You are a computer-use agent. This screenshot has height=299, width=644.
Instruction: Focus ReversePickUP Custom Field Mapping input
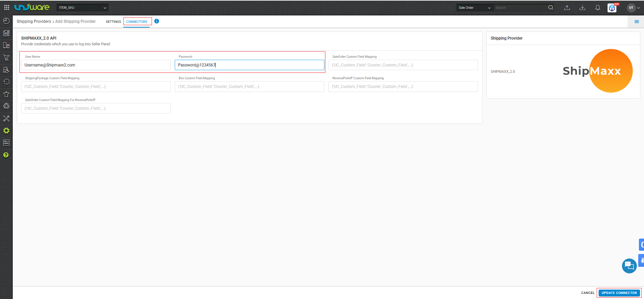[x=403, y=87]
